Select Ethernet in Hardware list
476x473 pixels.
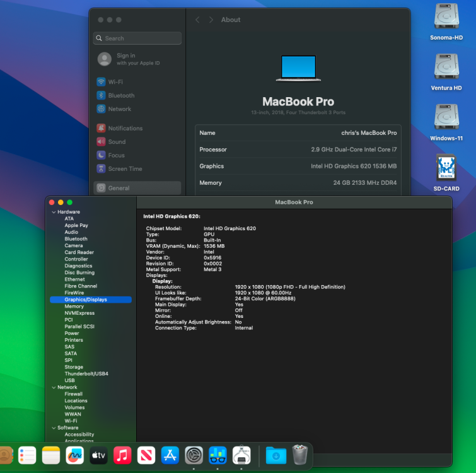pos(74,279)
